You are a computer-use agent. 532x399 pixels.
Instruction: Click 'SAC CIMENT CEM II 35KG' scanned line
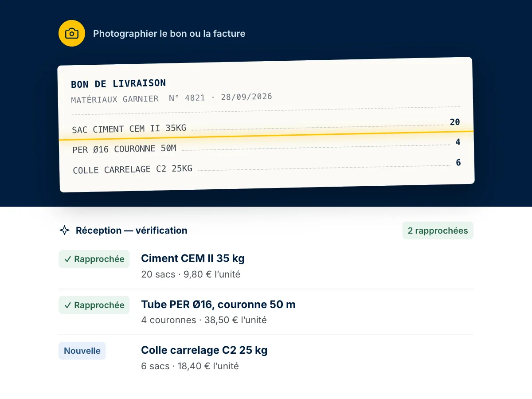coord(129,129)
